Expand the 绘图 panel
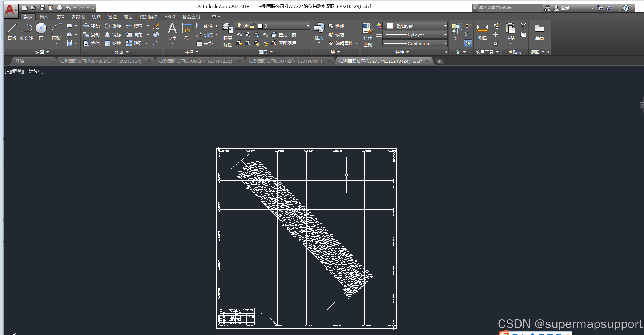Screen dimensions: 644x335 (42, 52)
